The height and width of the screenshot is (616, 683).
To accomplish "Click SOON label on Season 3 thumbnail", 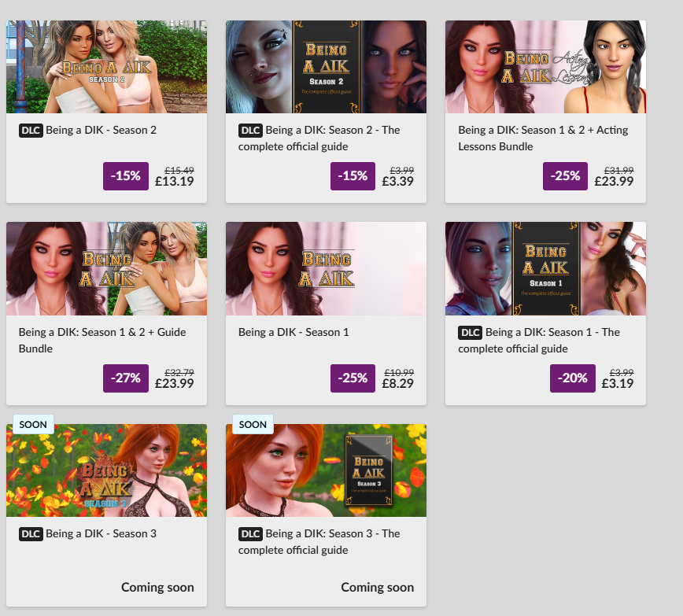I will [x=33, y=424].
